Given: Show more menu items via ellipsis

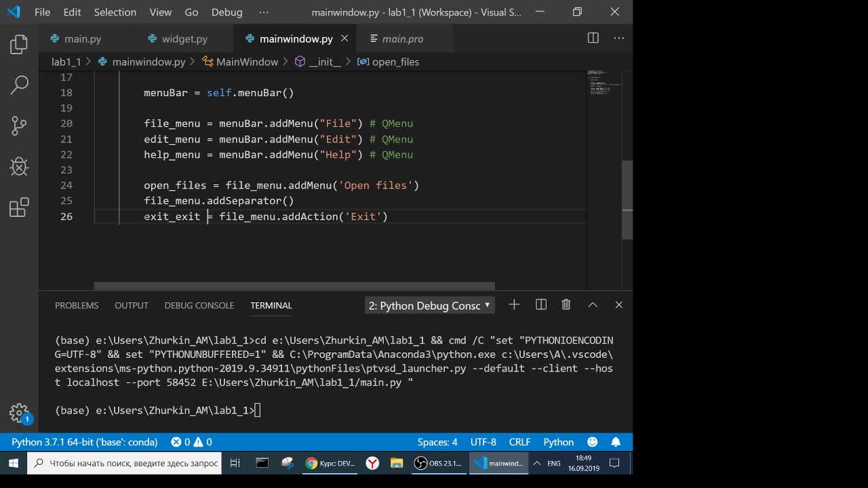Looking at the screenshot, I should click(264, 12).
